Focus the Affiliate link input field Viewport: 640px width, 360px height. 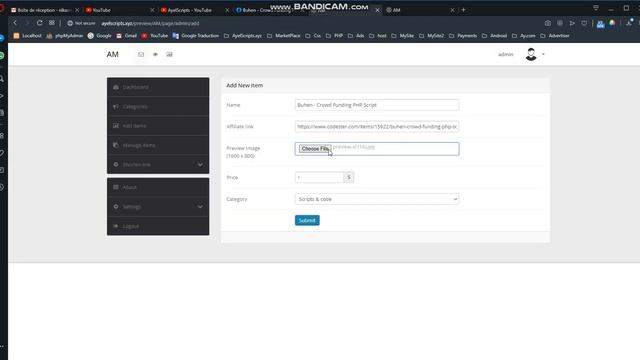click(377, 127)
